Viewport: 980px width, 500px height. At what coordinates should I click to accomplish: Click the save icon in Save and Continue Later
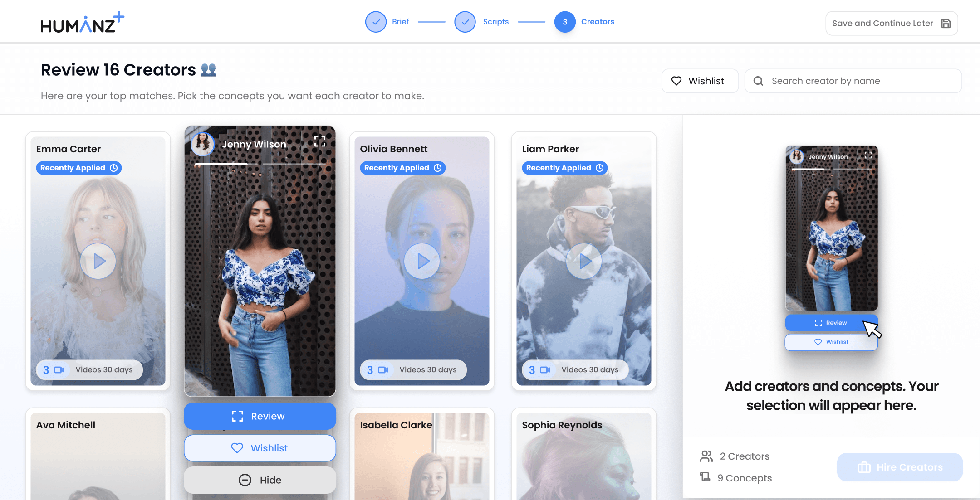pyautogui.click(x=946, y=23)
